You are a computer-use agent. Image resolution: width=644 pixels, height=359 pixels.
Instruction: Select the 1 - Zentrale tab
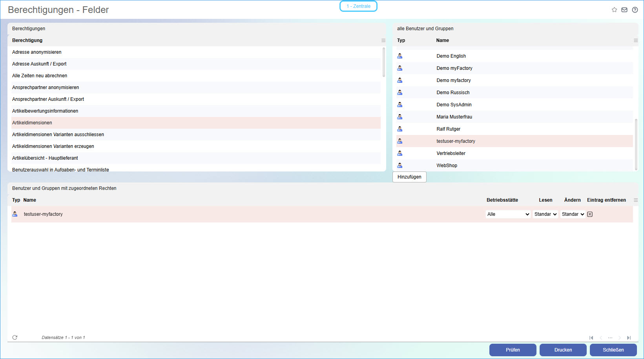point(358,6)
